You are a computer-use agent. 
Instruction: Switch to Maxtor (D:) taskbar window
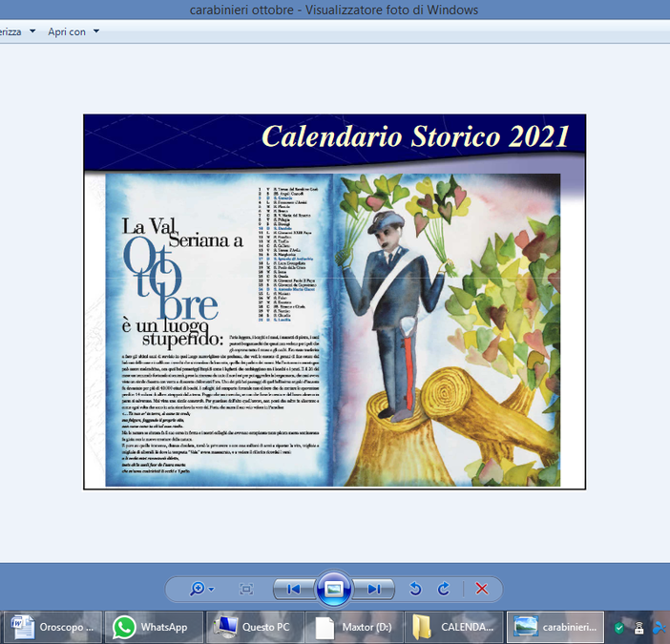(x=354, y=627)
